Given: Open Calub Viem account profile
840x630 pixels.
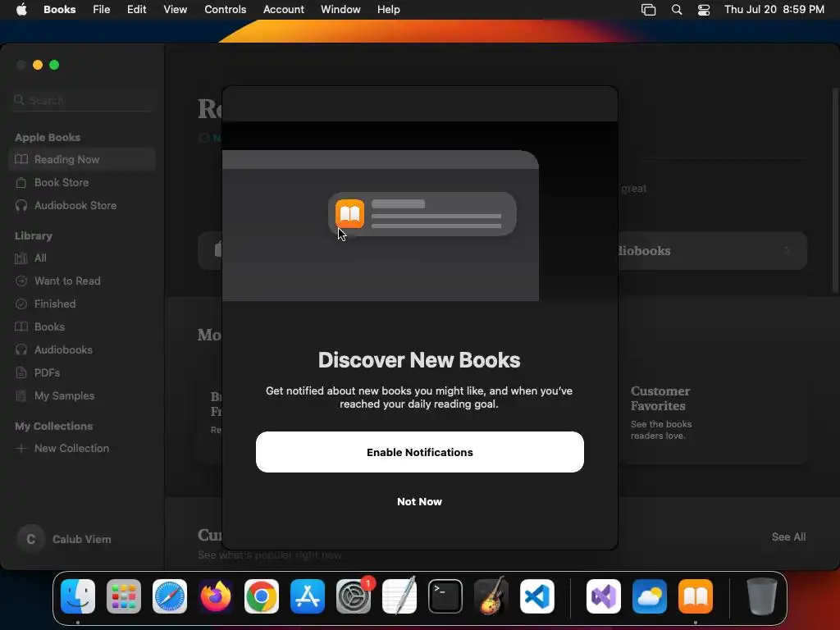Looking at the screenshot, I should coord(64,539).
